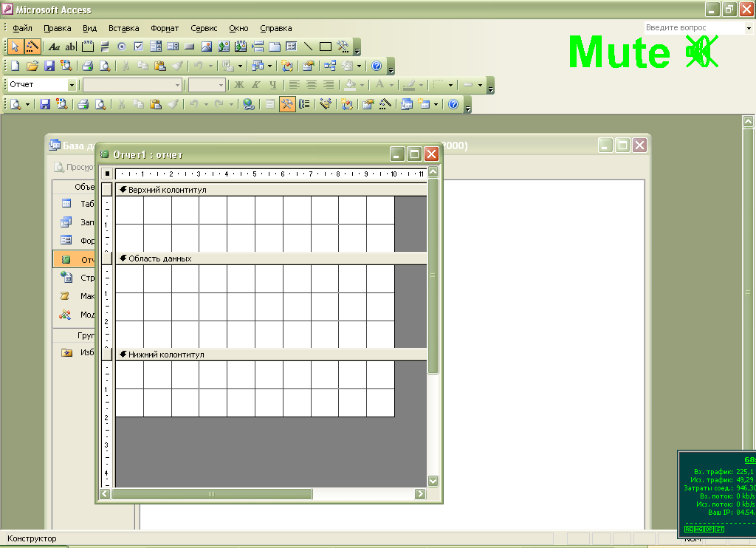Open the Файл menu

(22, 28)
